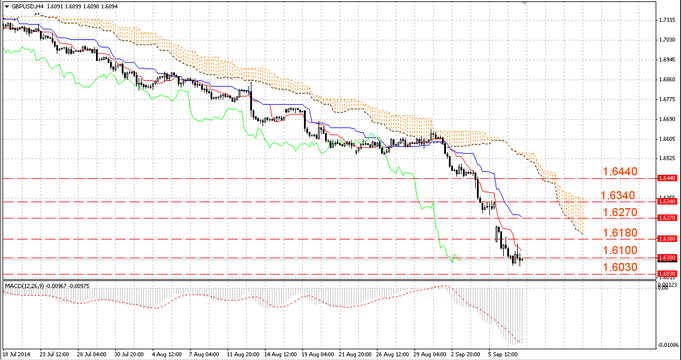Click the orange 1.6100 level label
The width and height of the screenshot is (681, 360).
click(620, 251)
